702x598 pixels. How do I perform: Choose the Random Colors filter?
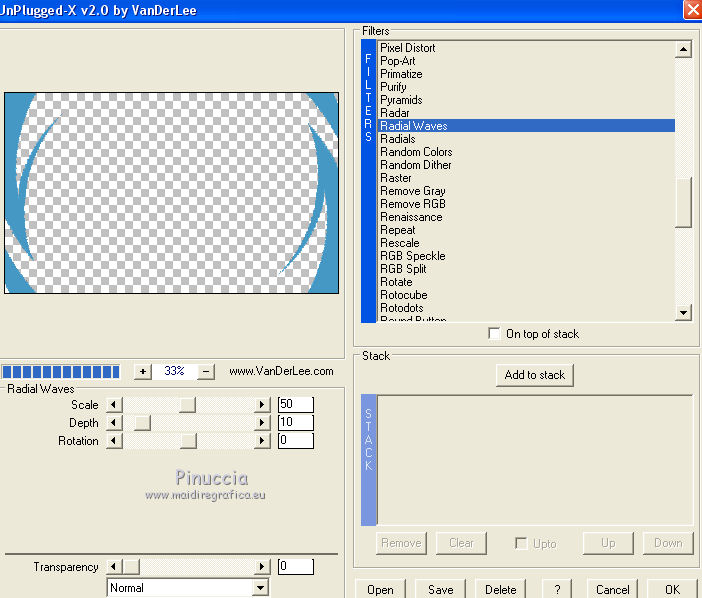(x=526, y=152)
